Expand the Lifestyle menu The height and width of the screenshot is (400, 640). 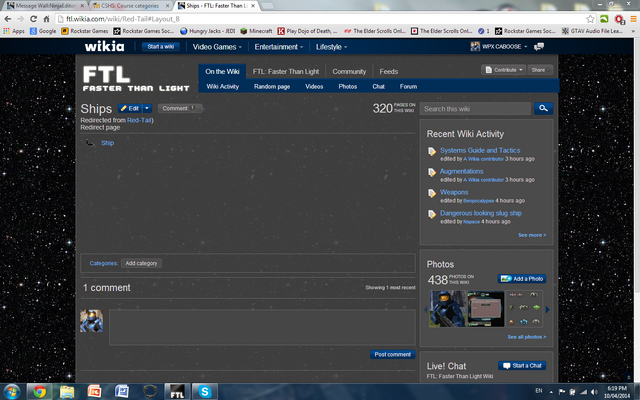click(x=331, y=47)
